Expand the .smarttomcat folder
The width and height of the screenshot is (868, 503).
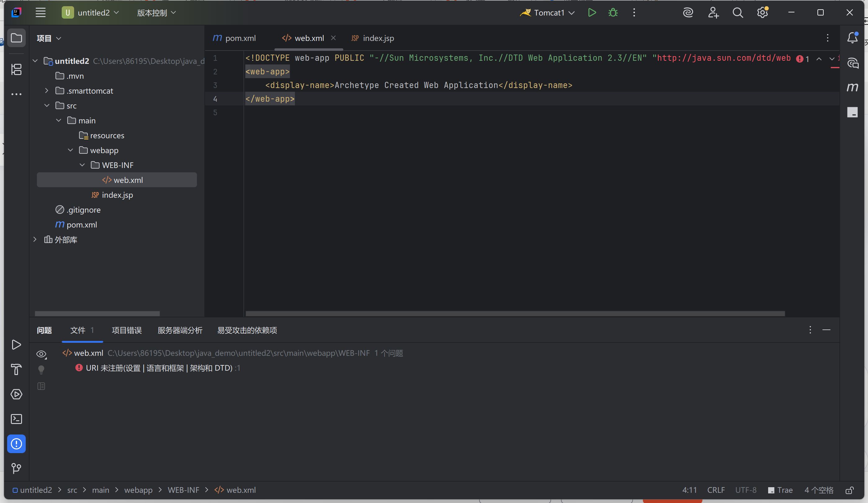pos(47,90)
